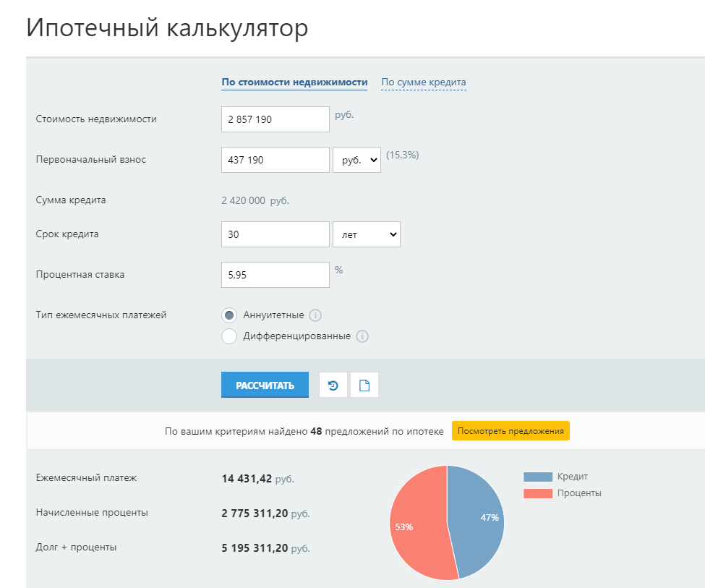Viewport: 705px width, 588px height.
Task: Click the Проценты legend label text
Action: (579, 493)
